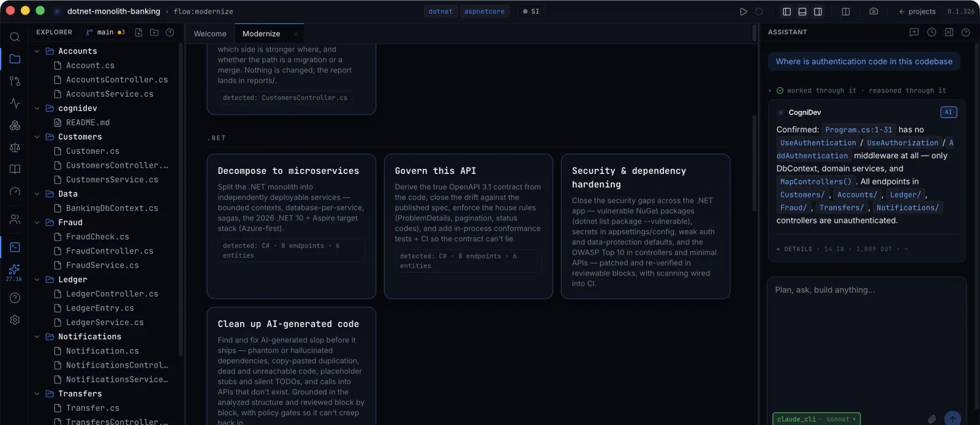The image size is (980, 425).
Task: Collapse the Data folder
Action: [37, 194]
